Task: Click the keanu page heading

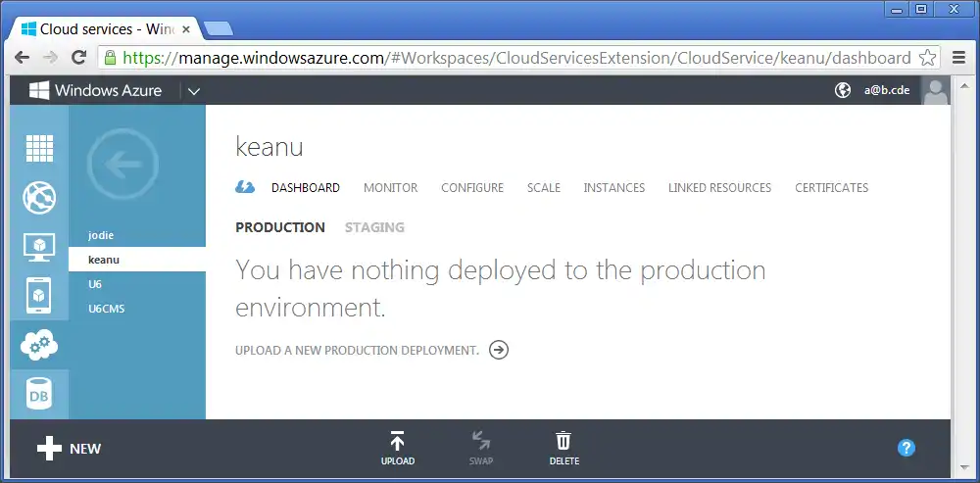Action: pos(269,147)
